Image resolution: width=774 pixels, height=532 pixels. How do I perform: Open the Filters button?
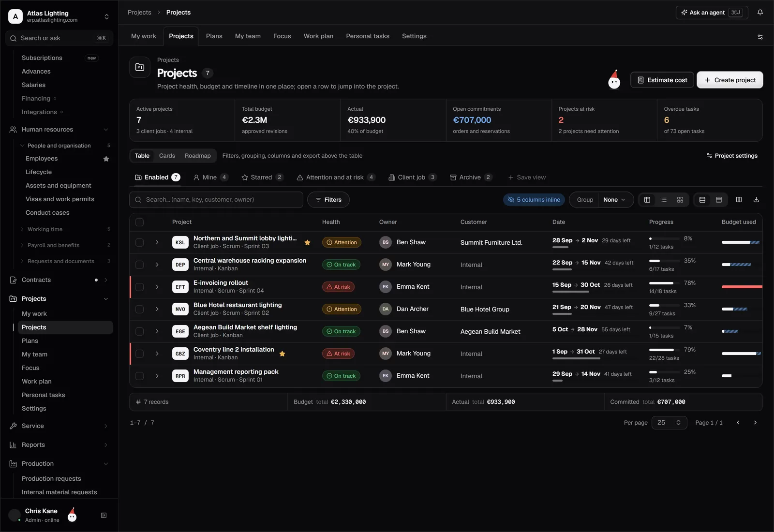328,200
